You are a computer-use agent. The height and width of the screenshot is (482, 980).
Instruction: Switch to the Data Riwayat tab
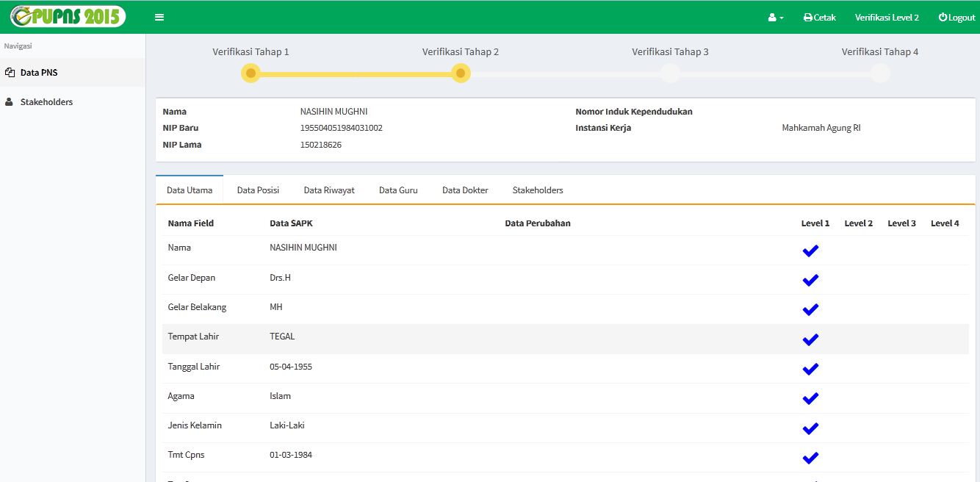point(329,190)
